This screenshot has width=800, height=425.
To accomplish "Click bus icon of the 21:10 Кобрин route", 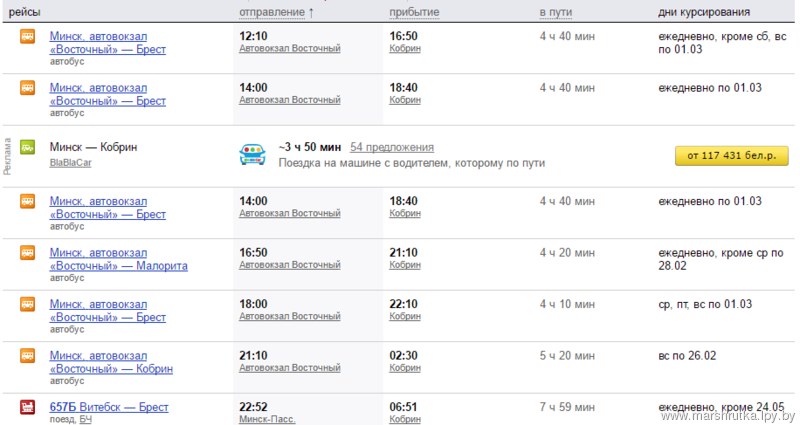I will tap(28, 356).
